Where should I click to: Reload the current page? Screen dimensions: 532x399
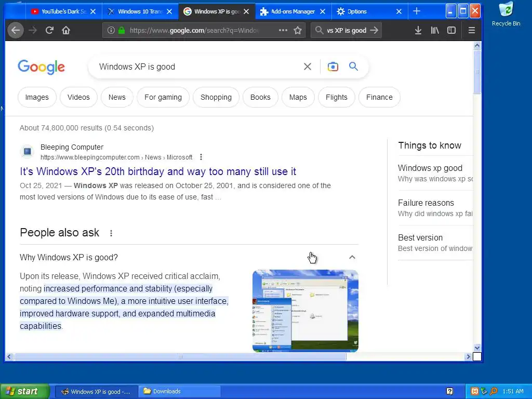pyautogui.click(x=49, y=30)
